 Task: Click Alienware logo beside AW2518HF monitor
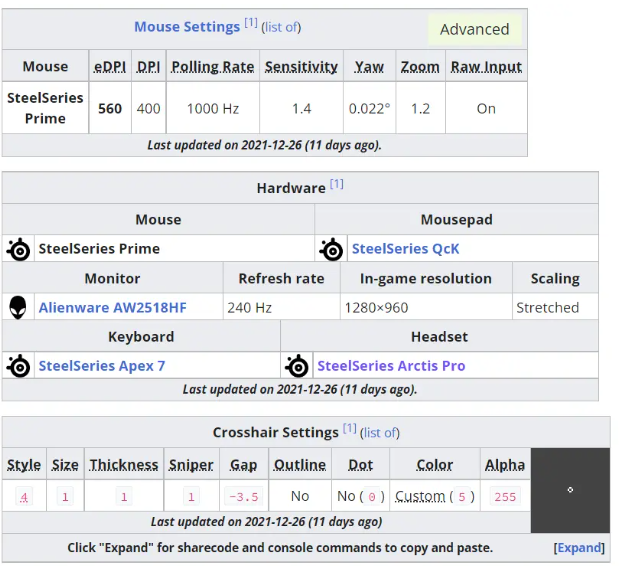click(18, 307)
